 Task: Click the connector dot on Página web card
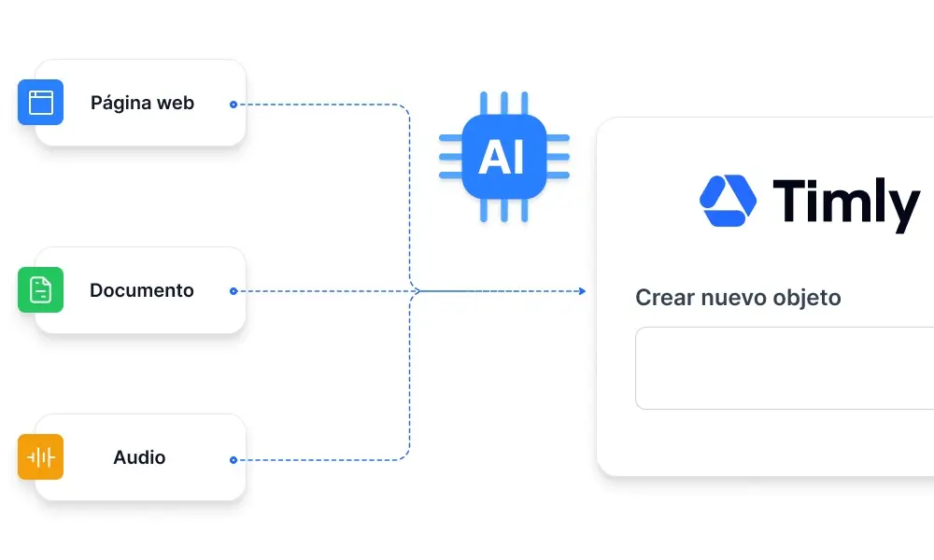coord(233,105)
